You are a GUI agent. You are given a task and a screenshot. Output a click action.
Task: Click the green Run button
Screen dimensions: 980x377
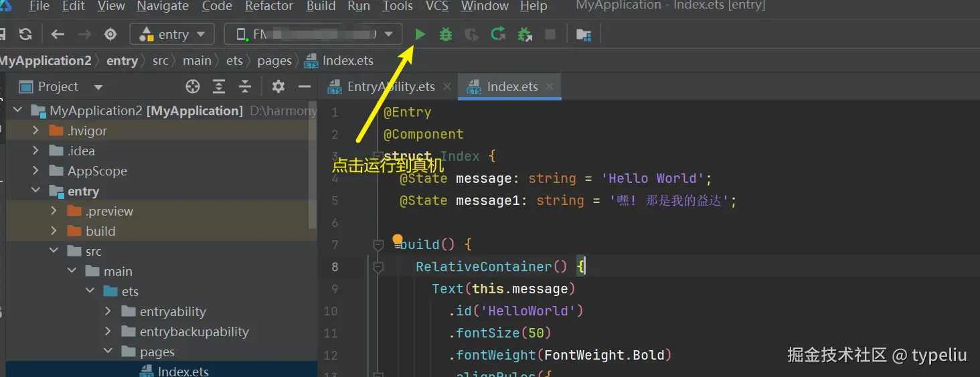point(420,34)
